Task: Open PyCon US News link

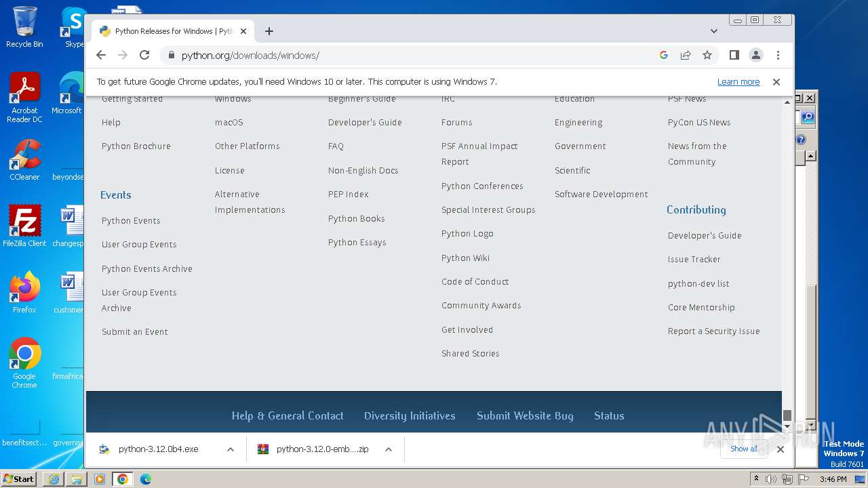Action: pos(699,123)
